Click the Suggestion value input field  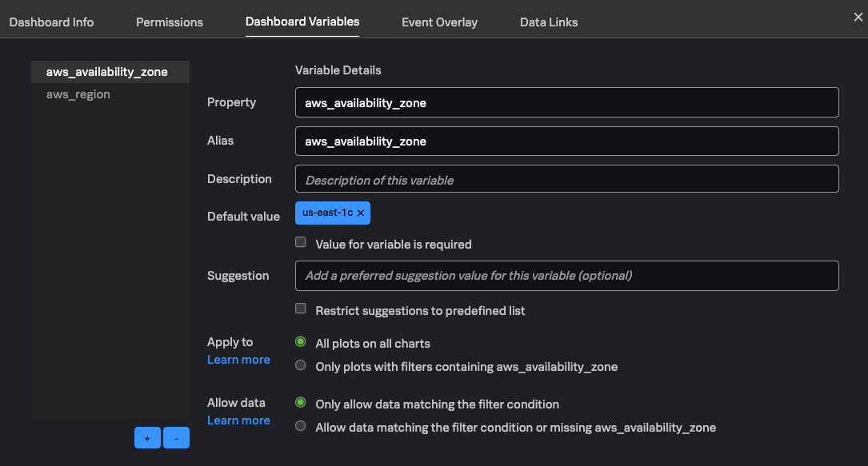pos(566,275)
